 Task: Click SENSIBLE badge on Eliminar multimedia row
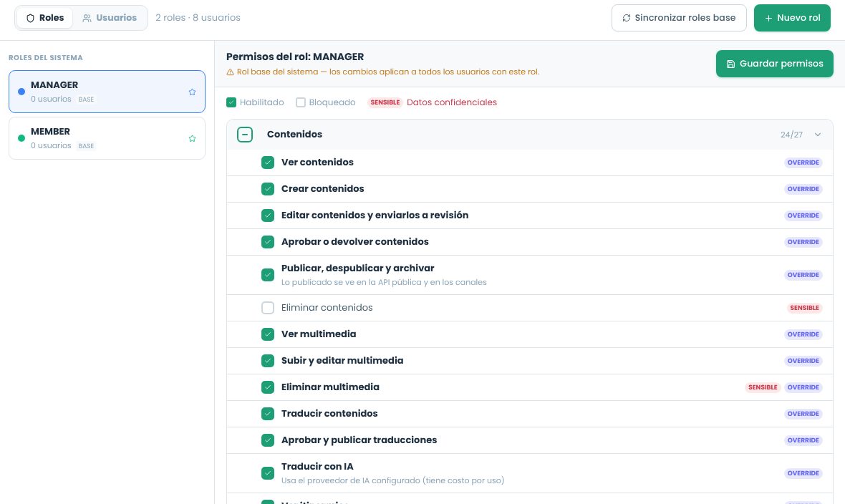coord(763,387)
